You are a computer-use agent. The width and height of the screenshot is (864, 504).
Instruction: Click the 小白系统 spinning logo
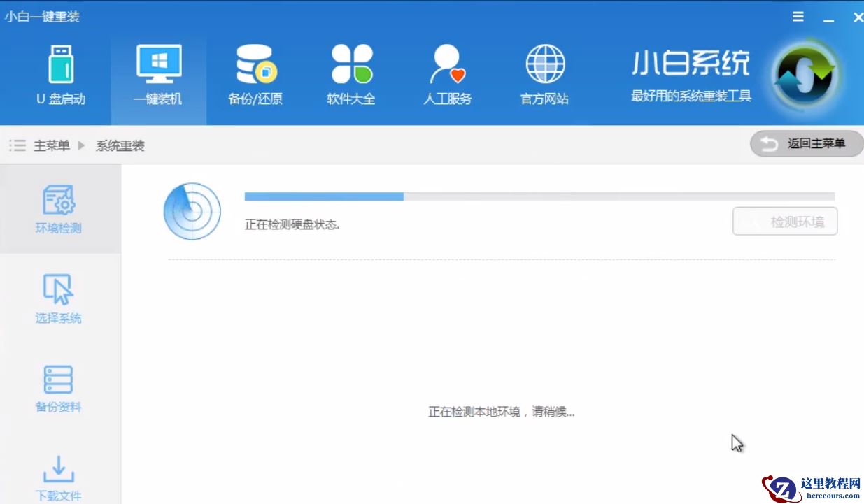click(x=805, y=73)
